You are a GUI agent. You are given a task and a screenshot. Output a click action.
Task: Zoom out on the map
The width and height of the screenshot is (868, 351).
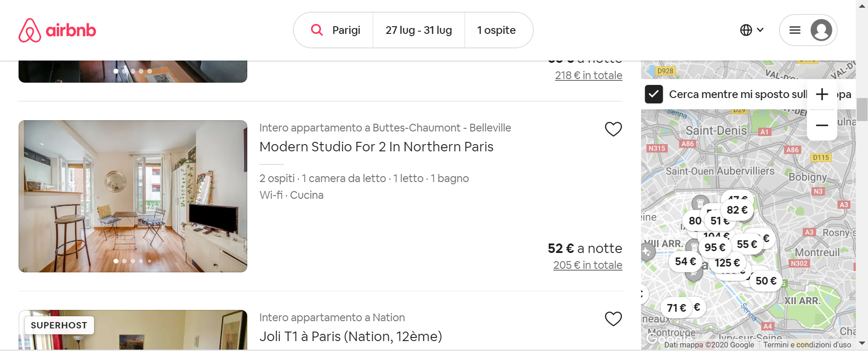tap(822, 125)
